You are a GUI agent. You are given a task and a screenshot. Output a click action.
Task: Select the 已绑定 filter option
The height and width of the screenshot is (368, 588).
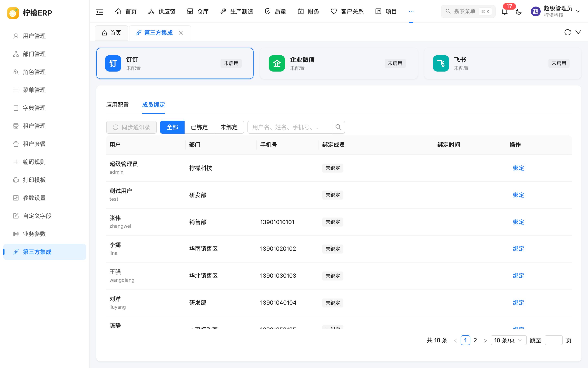coord(199,127)
